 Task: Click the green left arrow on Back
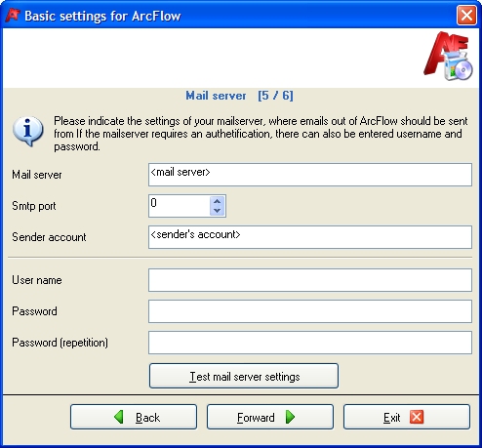tap(119, 417)
